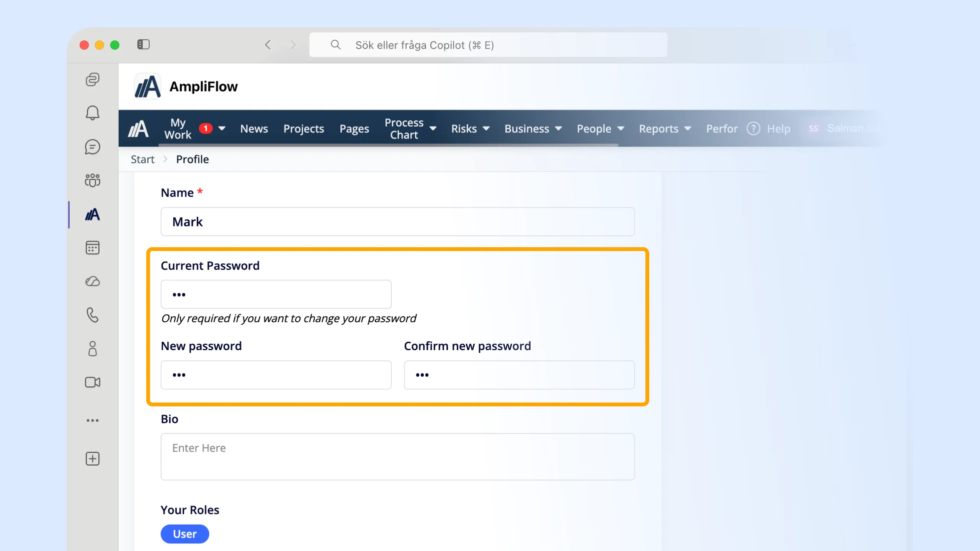The height and width of the screenshot is (551, 980).
Task: Focus the Current Password field
Action: pyautogui.click(x=276, y=294)
